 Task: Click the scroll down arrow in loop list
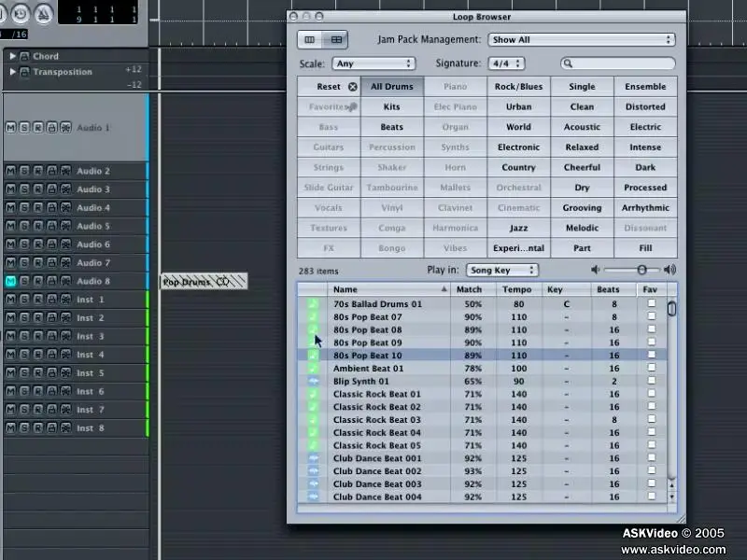(671, 497)
